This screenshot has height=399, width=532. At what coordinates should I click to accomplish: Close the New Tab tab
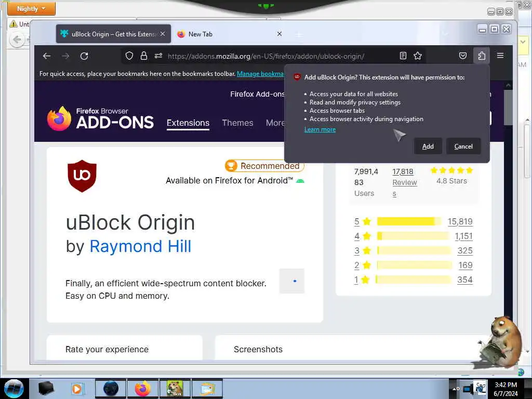click(279, 34)
